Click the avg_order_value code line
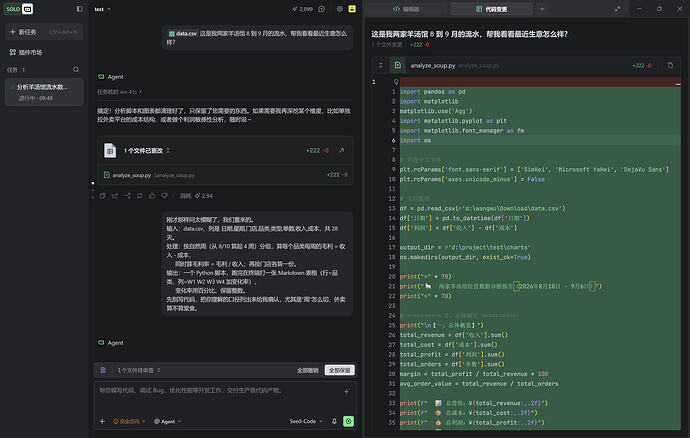 pyautogui.click(x=479, y=383)
